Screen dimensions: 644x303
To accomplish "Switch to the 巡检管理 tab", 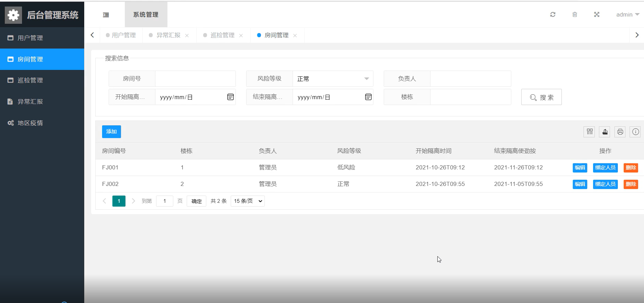I will point(222,35).
